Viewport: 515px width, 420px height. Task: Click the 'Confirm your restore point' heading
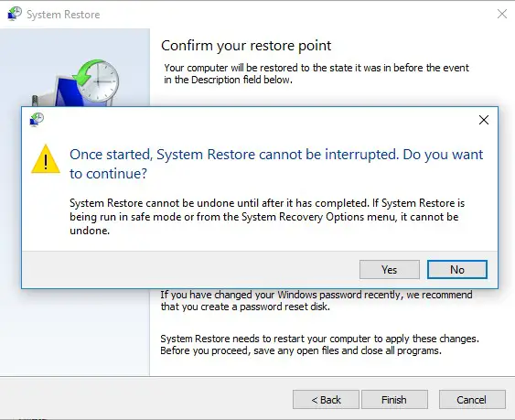[246, 46]
